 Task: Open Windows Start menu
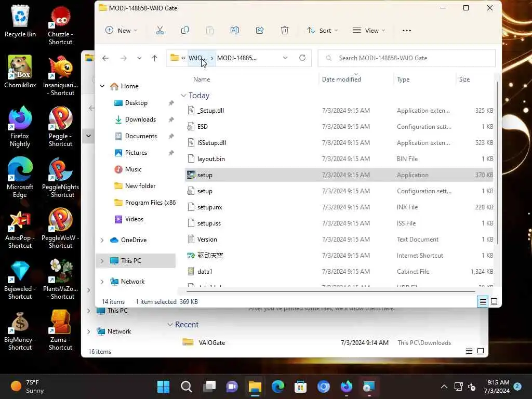tap(163, 387)
